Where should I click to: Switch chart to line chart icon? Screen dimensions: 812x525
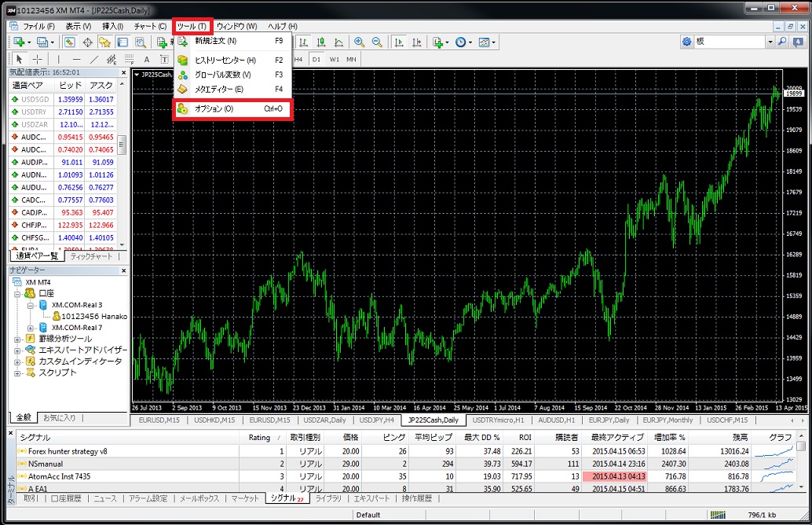[338, 42]
